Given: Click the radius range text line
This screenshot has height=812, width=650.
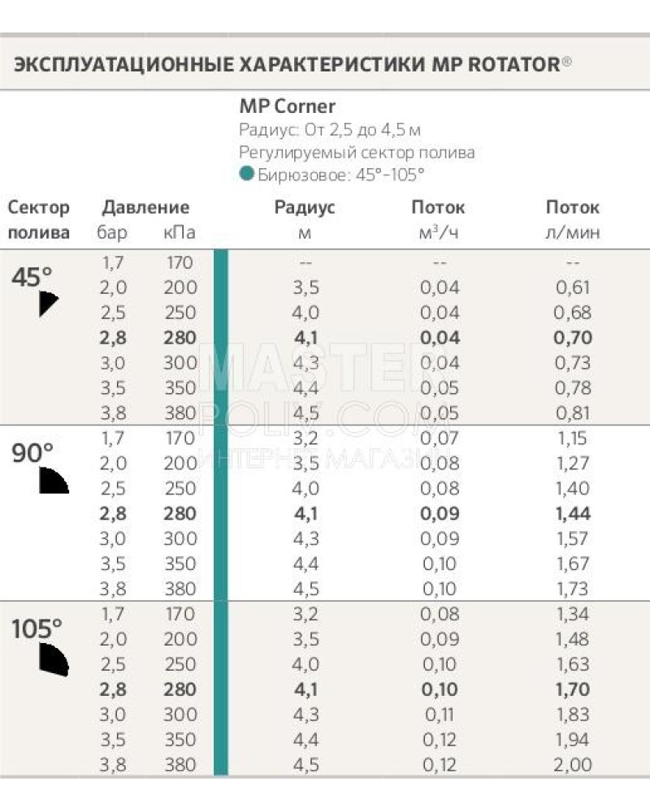Looking at the screenshot, I should click(330, 130).
